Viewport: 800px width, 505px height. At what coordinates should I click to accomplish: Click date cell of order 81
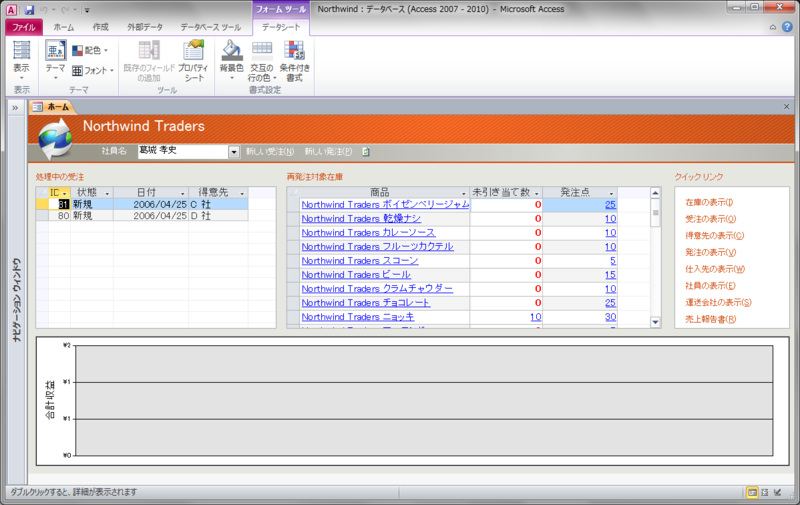[151, 204]
